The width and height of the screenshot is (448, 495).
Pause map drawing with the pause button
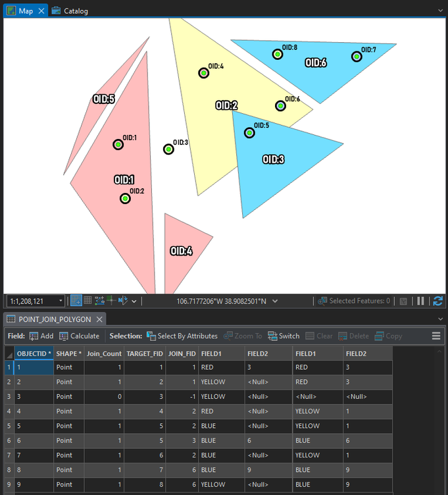pos(420,301)
